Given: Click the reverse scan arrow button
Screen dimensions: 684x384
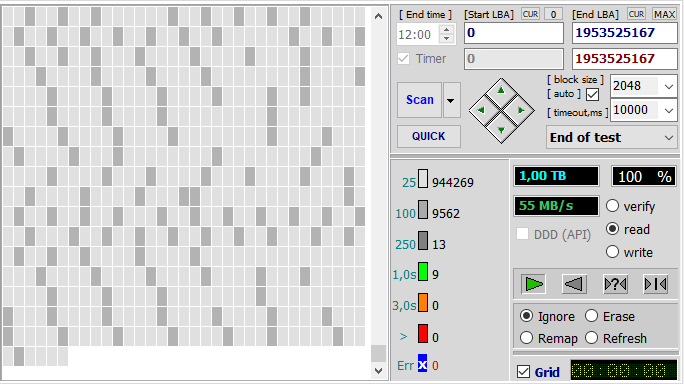Looking at the screenshot, I should coord(574,284).
